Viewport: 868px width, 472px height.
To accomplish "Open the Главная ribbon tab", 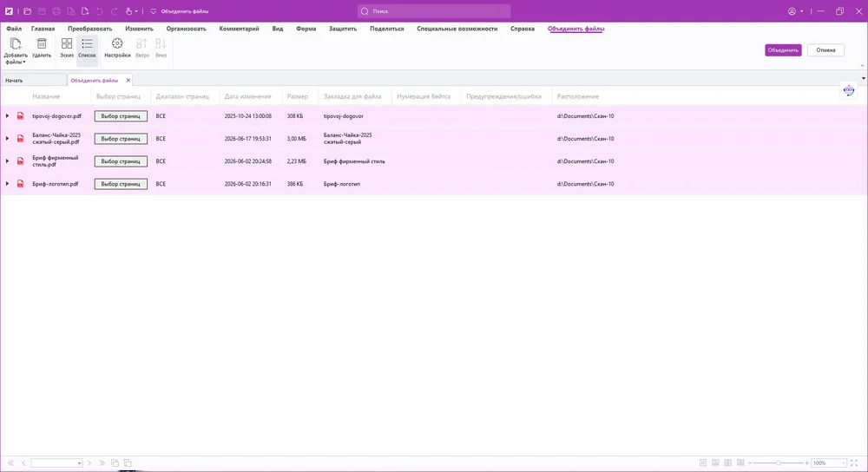I will tap(43, 29).
